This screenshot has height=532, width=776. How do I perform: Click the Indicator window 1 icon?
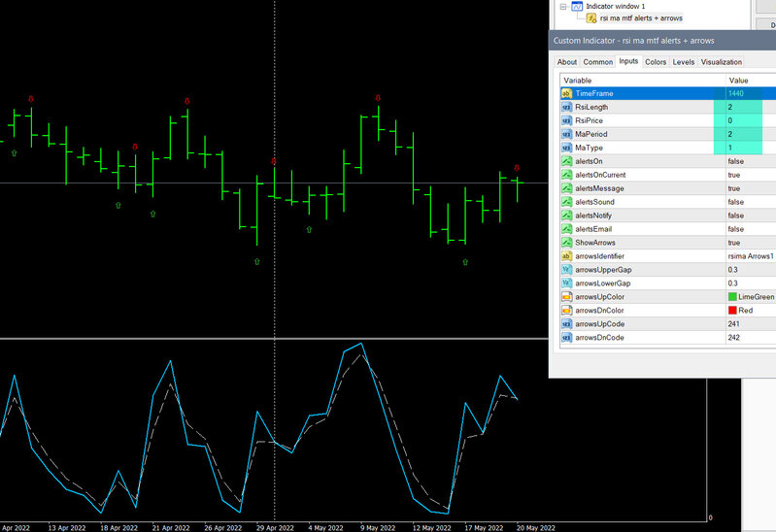click(x=577, y=7)
